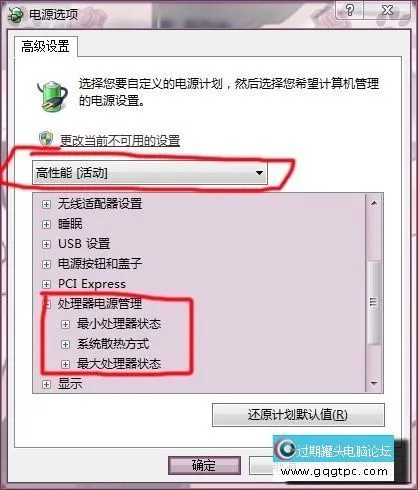Click the scrollbar down arrow
The width and height of the screenshot is (418, 490).
(x=374, y=383)
